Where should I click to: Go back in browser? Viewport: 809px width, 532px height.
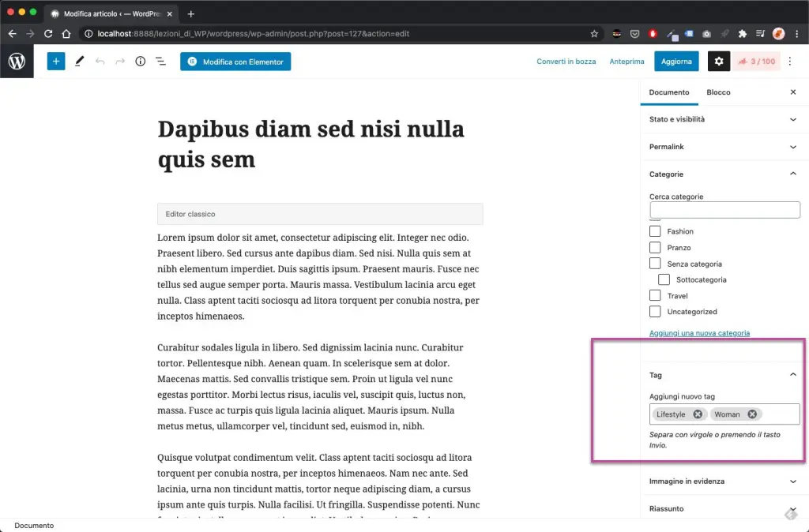coord(13,33)
